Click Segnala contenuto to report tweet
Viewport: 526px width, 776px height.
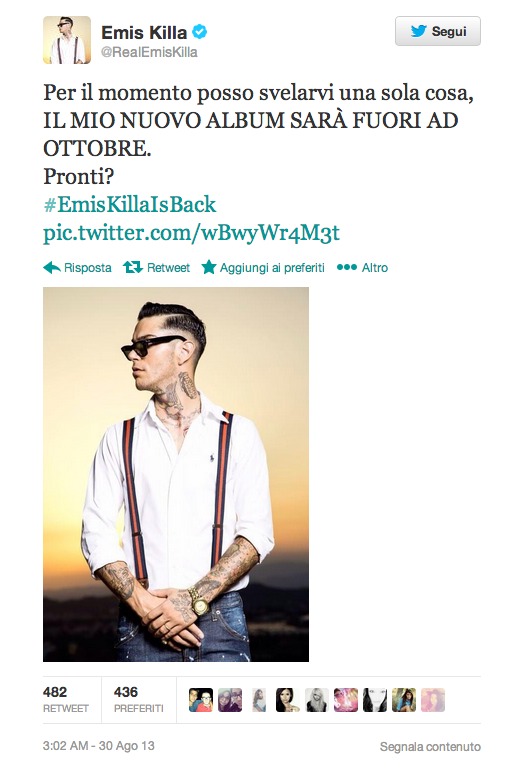tap(430, 746)
